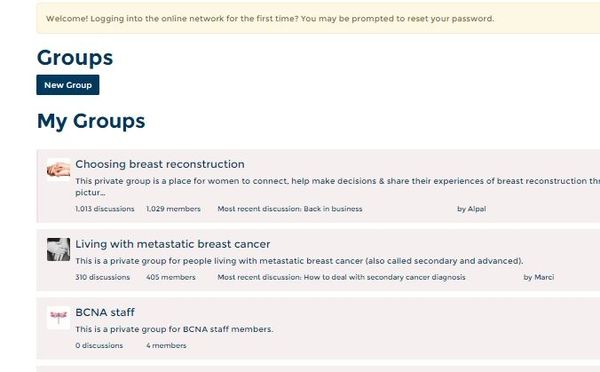Open Living with metastatic breast cancer title
This screenshot has height=372, width=600.
click(x=173, y=244)
